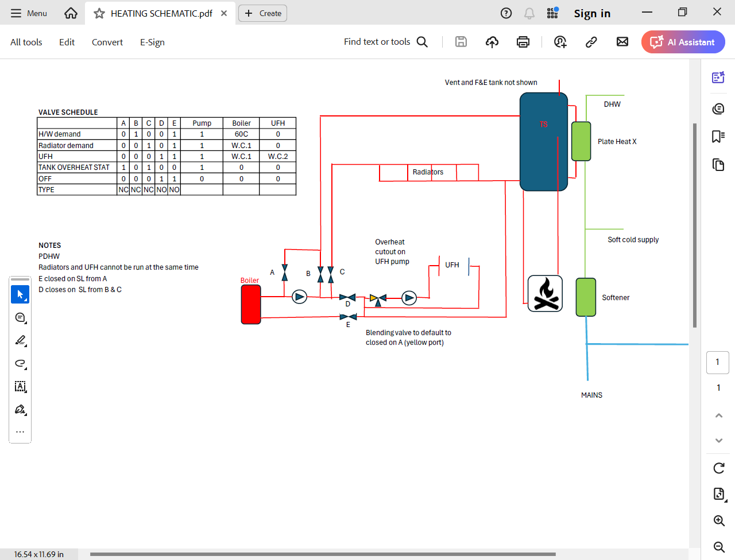Rotate the page view
Viewport: 735px width, 560px height.
coord(718,468)
